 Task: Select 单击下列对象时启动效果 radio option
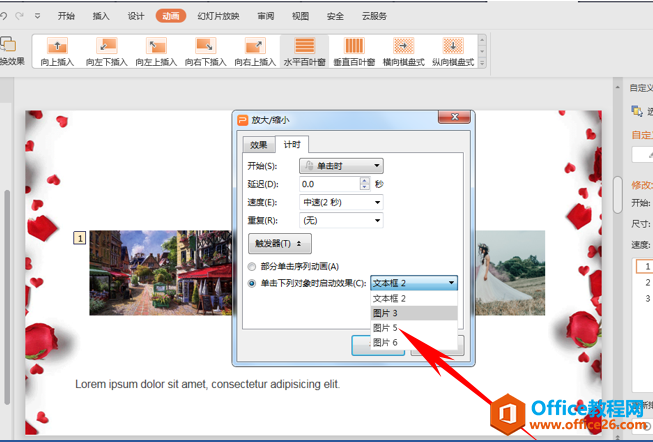pyautogui.click(x=253, y=283)
